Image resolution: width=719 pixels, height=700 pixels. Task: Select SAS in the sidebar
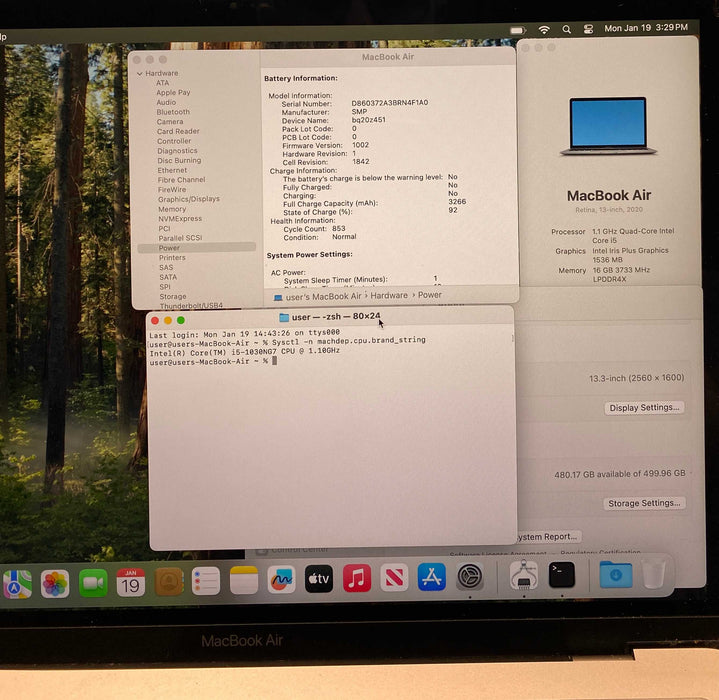coord(166,268)
